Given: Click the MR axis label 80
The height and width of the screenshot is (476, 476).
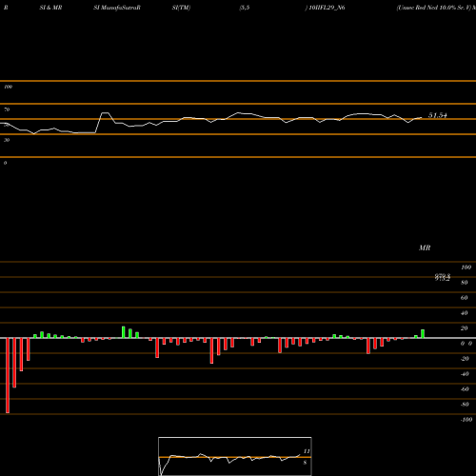Looking at the screenshot, I should click(x=465, y=283).
